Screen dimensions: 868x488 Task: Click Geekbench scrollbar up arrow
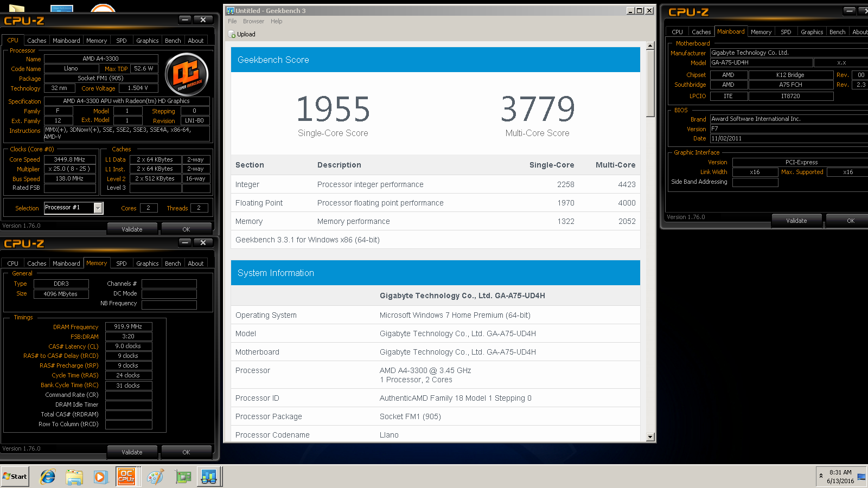tap(650, 46)
